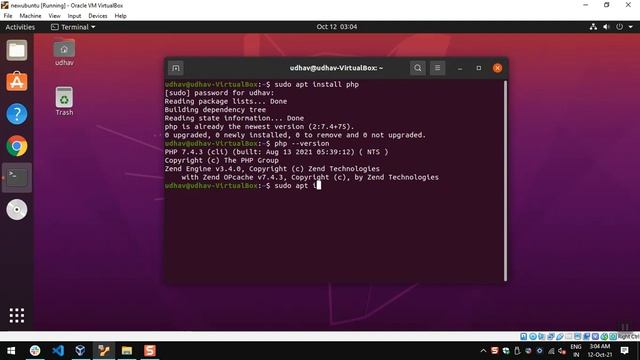Image resolution: width=640 pixels, height=360 pixels.
Task: Open the udhav home folder on the desktop
Action: [64, 53]
